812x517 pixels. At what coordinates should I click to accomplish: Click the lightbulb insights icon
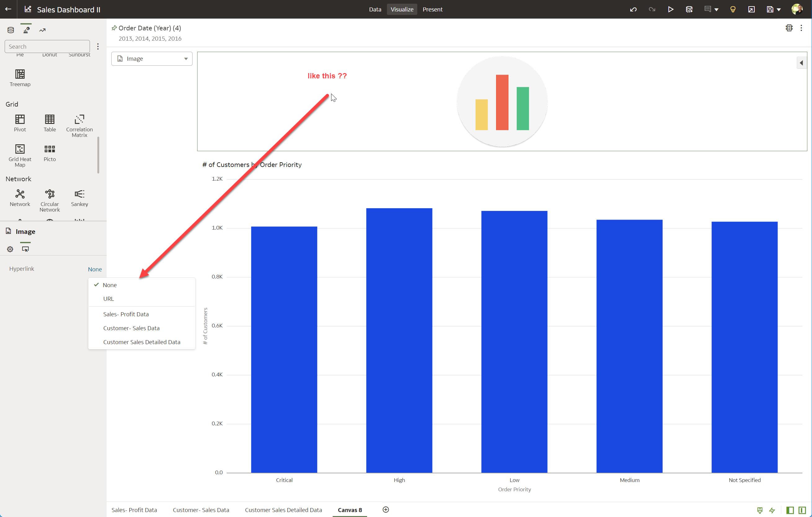[733, 9]
